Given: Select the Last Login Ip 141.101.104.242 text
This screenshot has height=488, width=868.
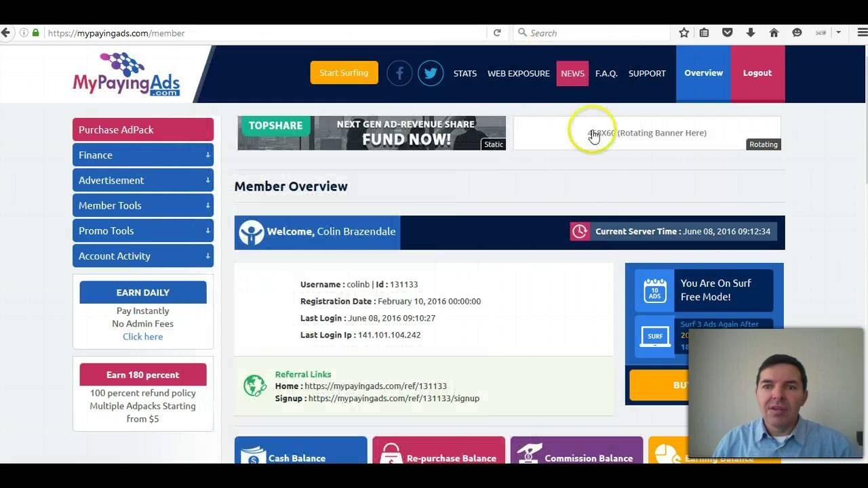Looking at the screenshot, I should [x=360, y=335].
